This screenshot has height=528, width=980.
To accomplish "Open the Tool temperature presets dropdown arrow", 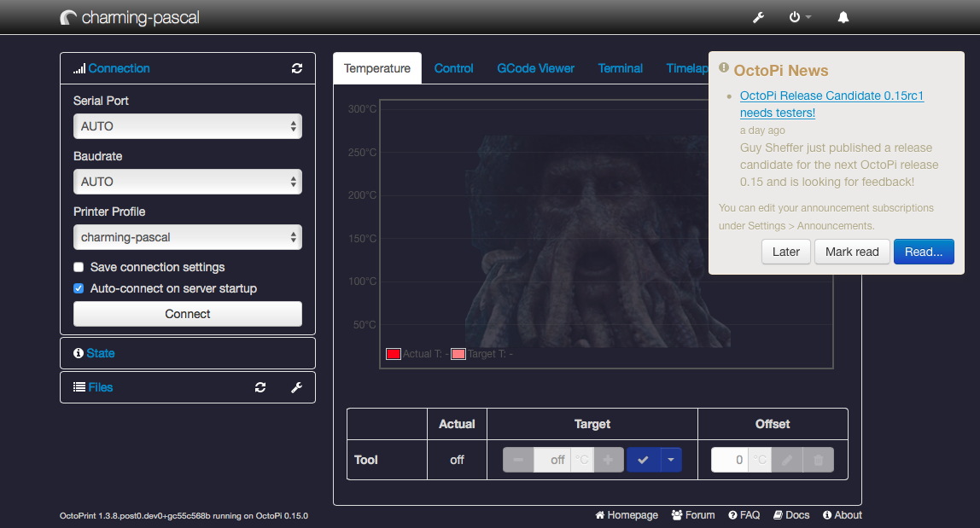I will coord(671,460).
